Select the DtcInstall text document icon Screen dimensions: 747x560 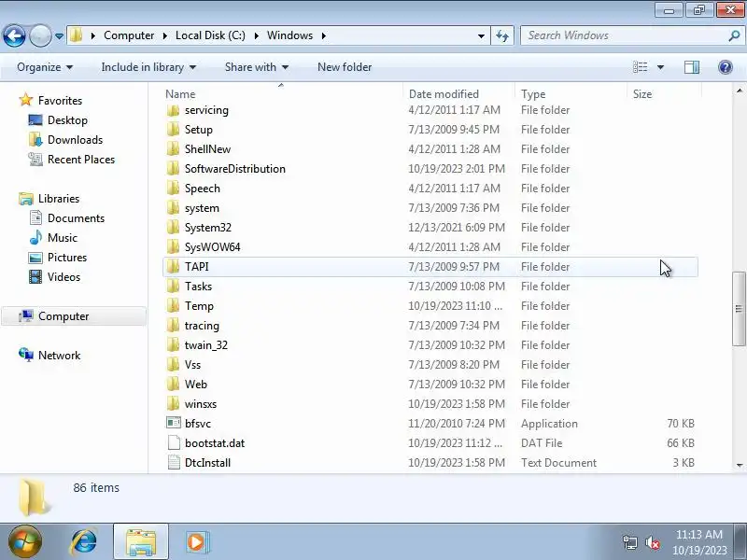point(174,462)
